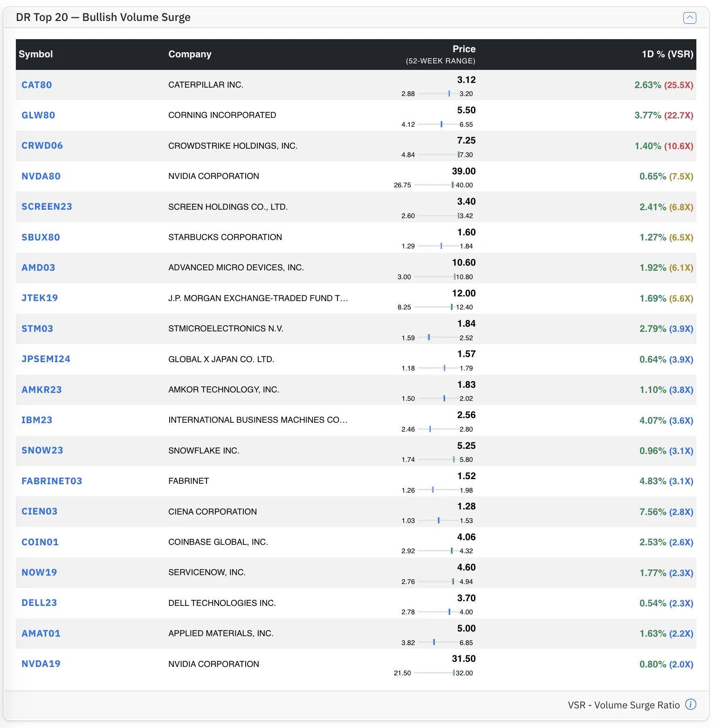
Task: Click the Price column header
Action: point(464,49)
